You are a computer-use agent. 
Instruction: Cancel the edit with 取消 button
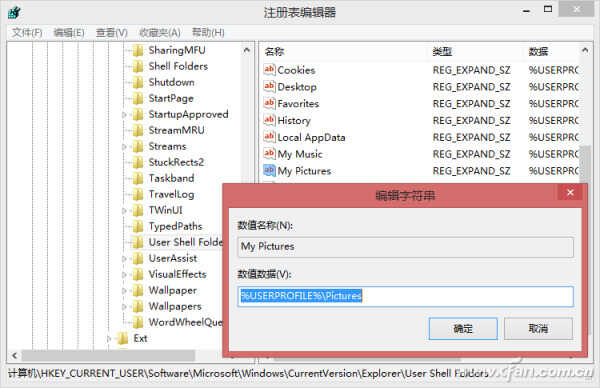pyautogui.click(x=538, y=328)
